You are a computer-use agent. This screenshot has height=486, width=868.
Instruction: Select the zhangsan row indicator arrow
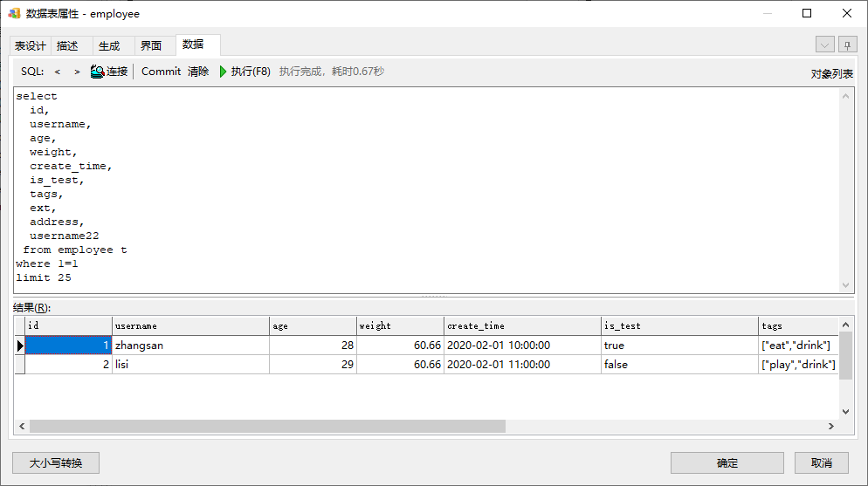tap(20, 346)
